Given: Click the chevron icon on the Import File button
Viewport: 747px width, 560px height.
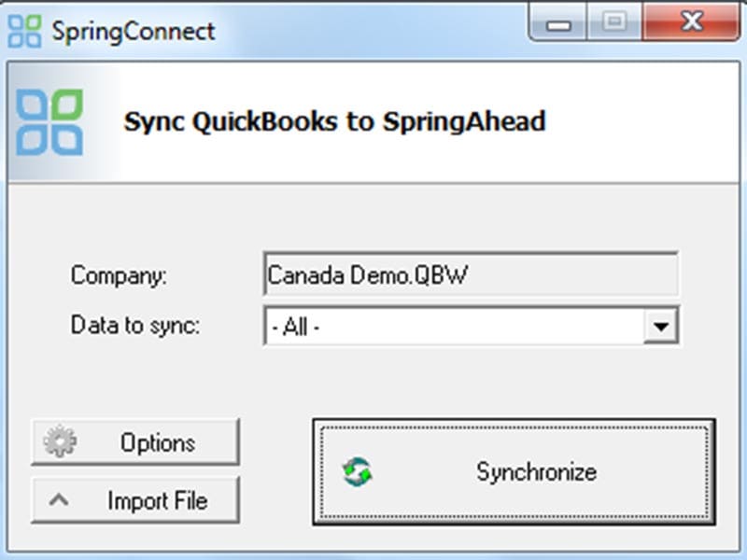Looking at the screenshot, I should tap(58, 499).
